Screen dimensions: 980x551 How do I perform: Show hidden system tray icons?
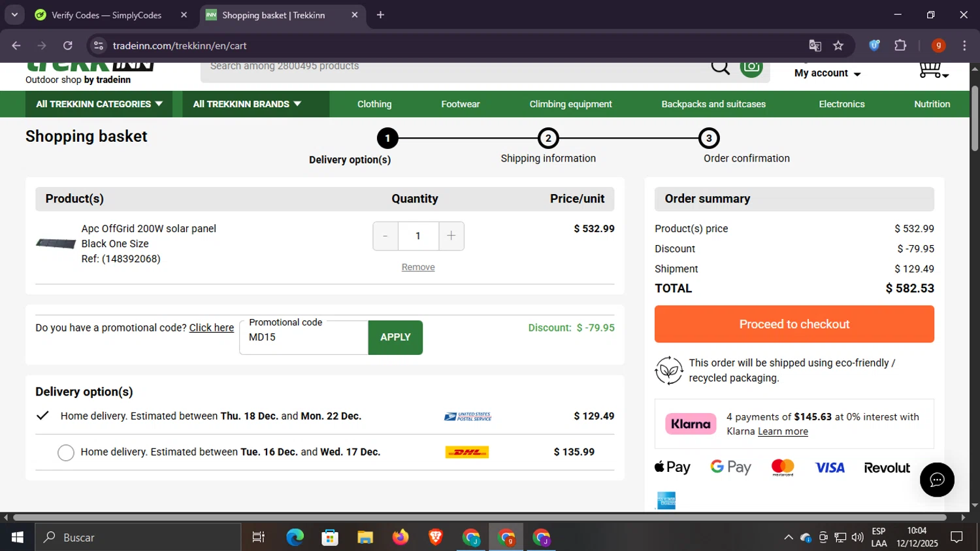pos(789,537)
